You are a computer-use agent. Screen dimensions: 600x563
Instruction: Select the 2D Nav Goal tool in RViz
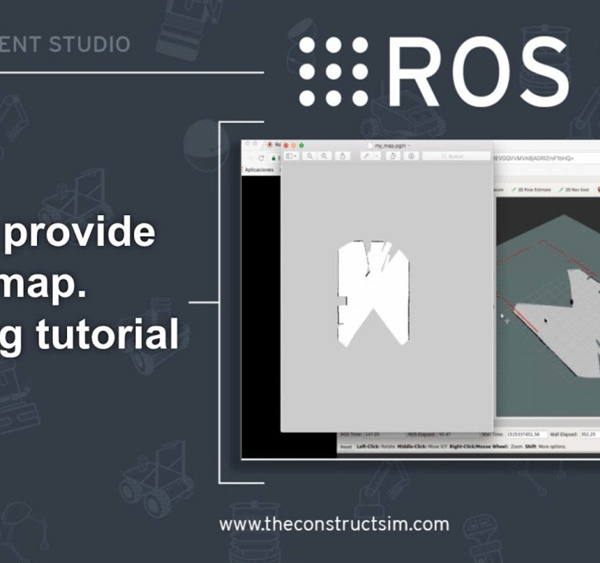coord(574,190)
